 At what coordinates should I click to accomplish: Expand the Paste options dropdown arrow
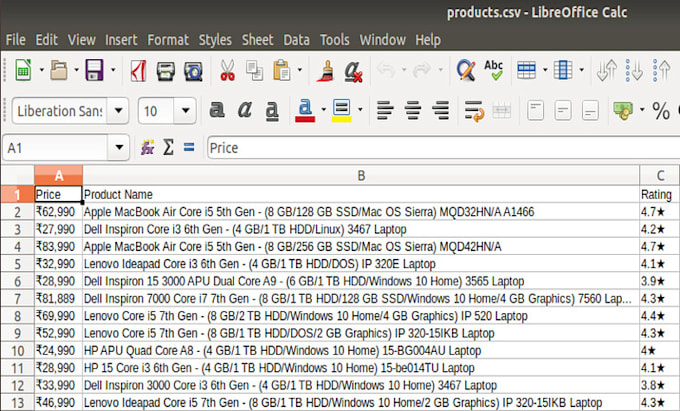coord(300,70)
